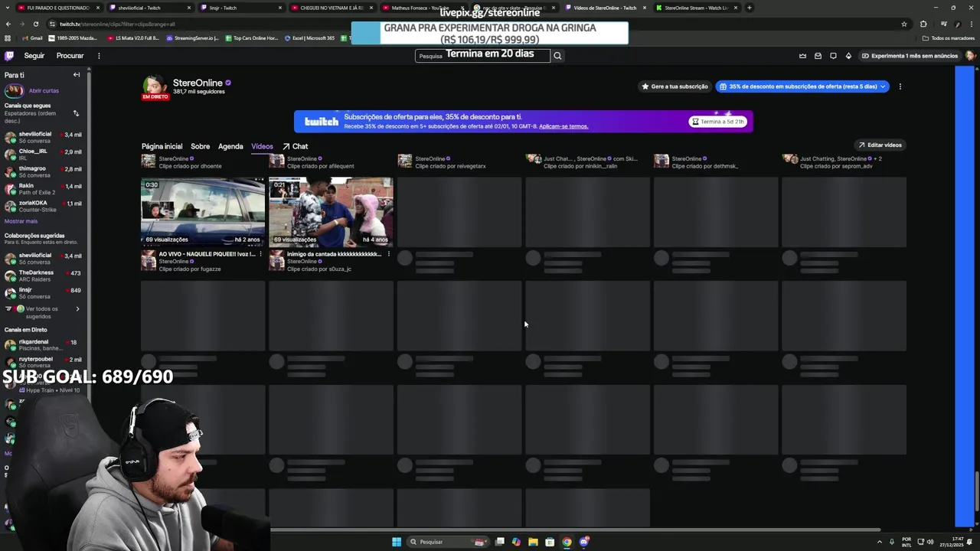Open Google Chrome from taskbar

click(x=567, y=542)
